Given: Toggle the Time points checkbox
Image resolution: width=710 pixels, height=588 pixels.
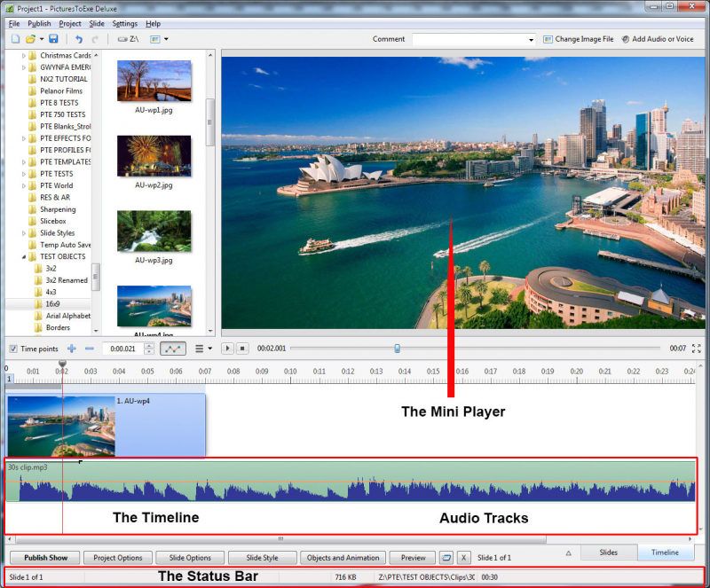Looking at the screenshot, I should pyautogui.click(x=13, y=349).
